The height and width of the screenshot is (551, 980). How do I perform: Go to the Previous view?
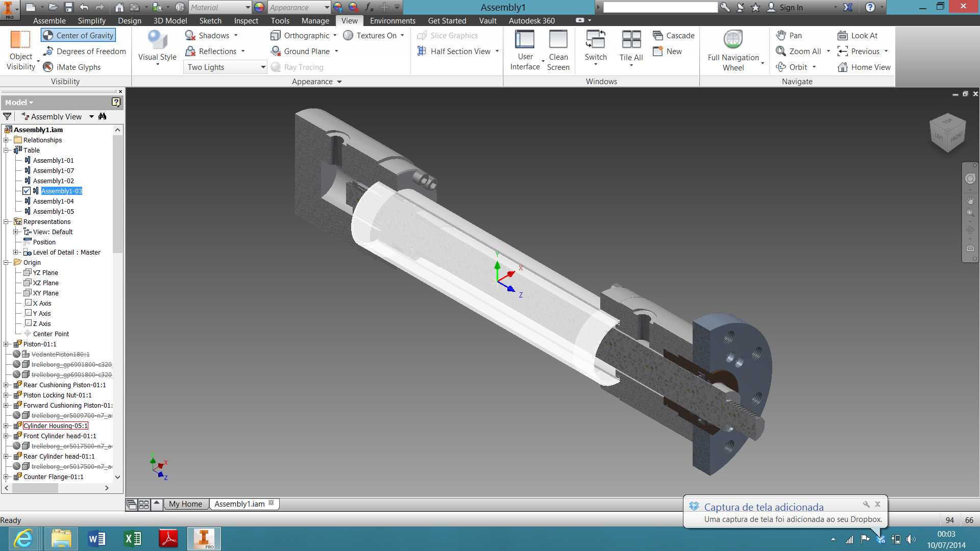[859, 51]
